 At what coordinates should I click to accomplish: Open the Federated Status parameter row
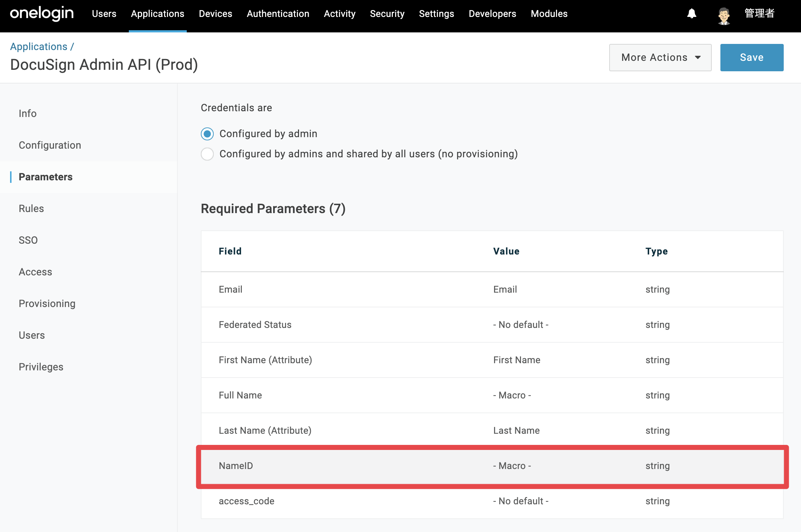[x=492, y=325]
